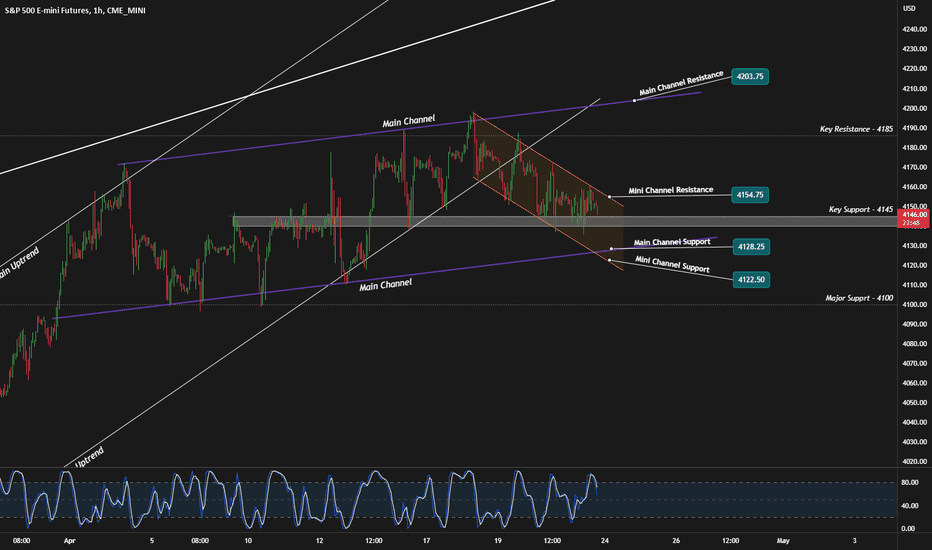Click the 17 date on the time axis

coord(426,540)
